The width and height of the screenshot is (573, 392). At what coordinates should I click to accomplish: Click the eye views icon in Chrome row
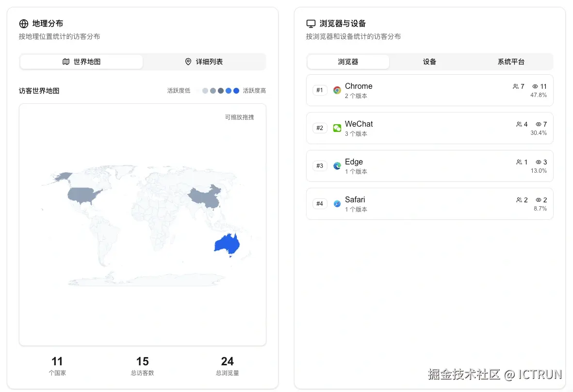(535, 86)
